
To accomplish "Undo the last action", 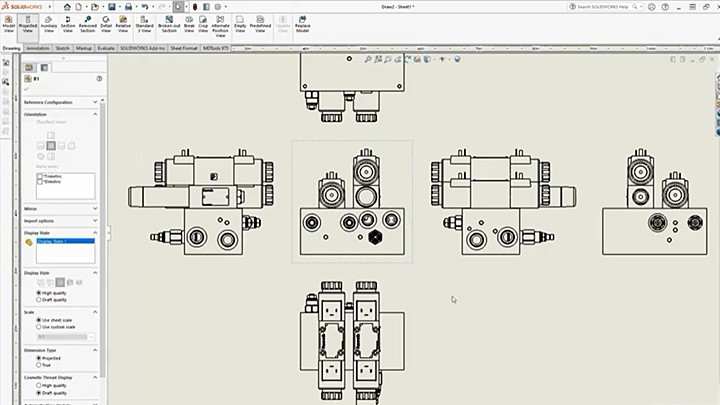I will tap(145, 7).
